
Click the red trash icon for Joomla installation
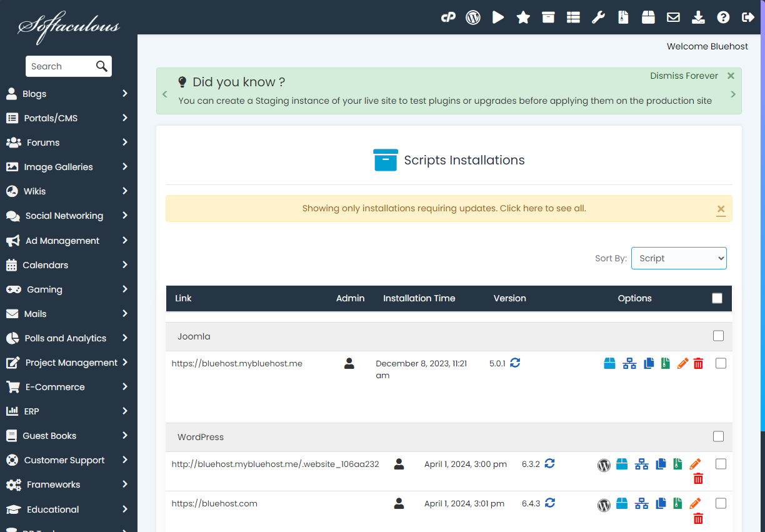[699, 363]
